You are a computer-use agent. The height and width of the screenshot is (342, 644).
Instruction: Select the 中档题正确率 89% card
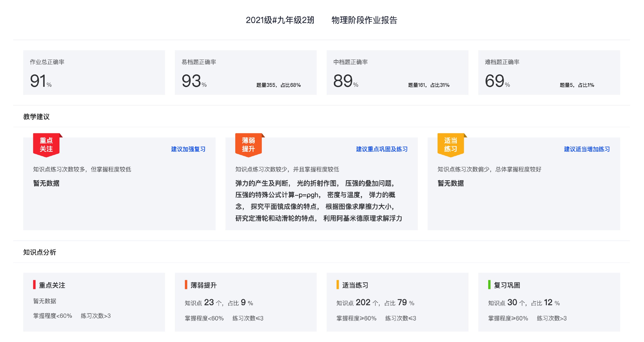coord(397,73)
